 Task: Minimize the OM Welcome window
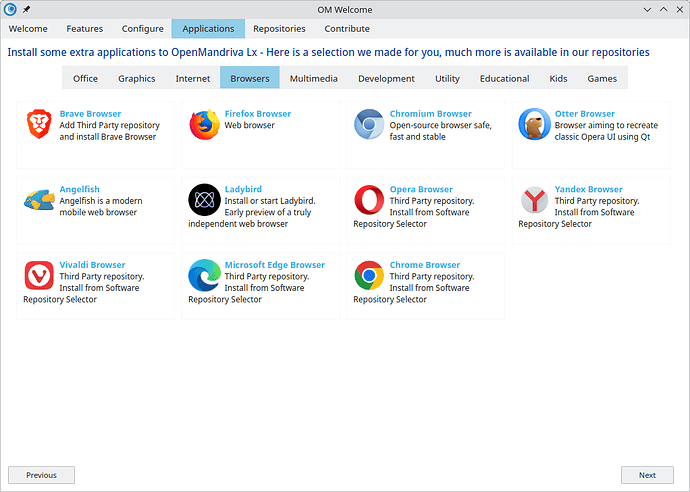[647, 9]
